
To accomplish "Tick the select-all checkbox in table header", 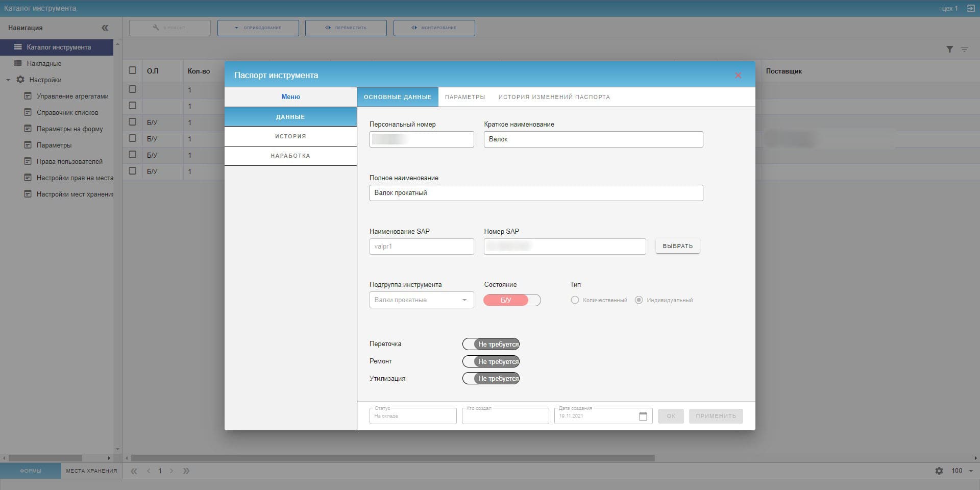I will click(133, 71).
